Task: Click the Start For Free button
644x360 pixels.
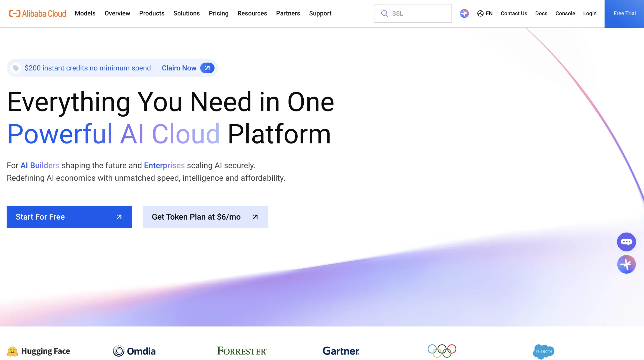Action: pyautogui.click(x=69, y=217)
